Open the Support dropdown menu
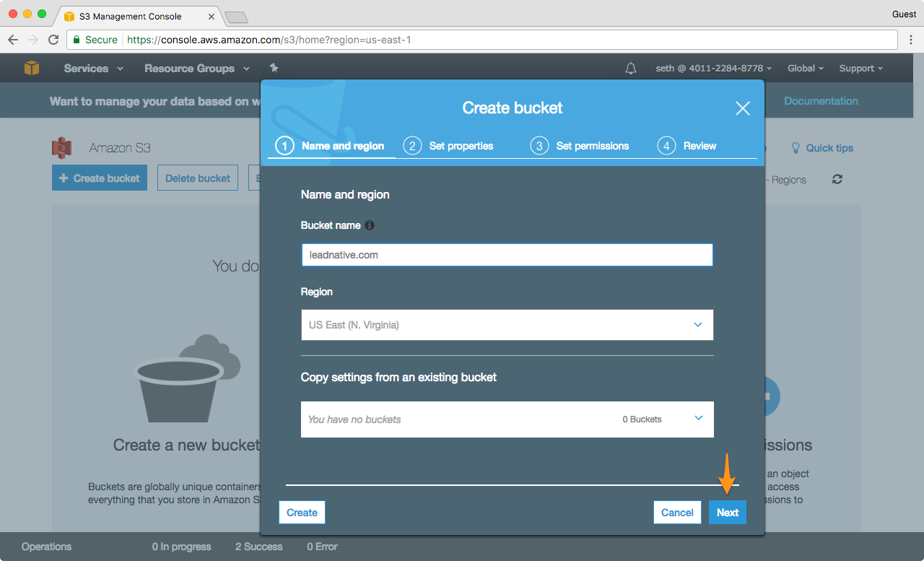The width and height of the screenshot is (924, 561). (860, 69)
